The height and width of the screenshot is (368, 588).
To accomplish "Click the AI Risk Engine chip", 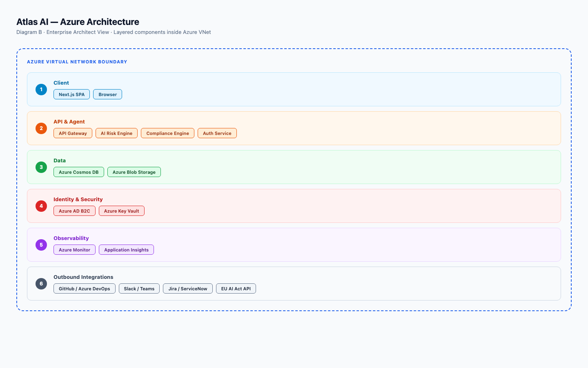I will [116, 133].
